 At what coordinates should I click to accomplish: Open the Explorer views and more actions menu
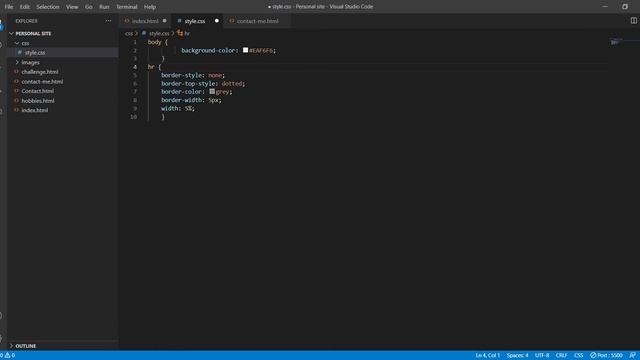[108, 21]
